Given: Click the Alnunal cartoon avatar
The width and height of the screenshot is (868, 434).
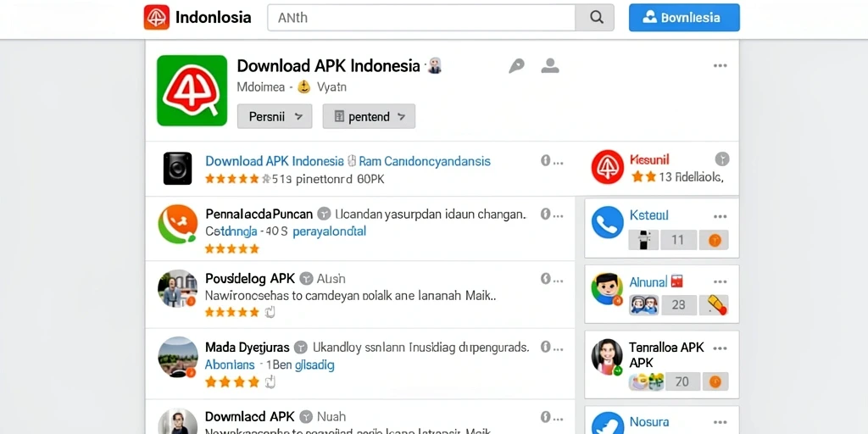Looking at the screenshot, I should click(607, 289).
